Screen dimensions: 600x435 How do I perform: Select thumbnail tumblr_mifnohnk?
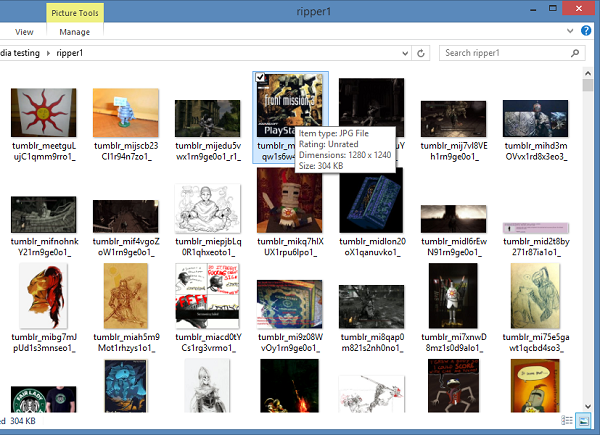(44, 214)
